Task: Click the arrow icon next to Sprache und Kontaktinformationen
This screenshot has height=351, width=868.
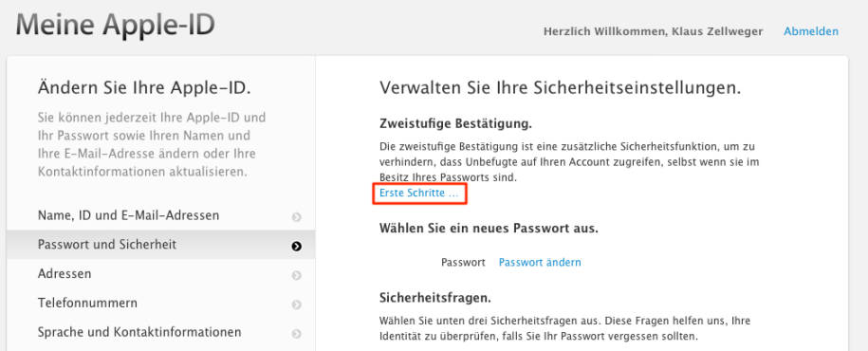Action: pyautogui.click(x=296, y=334)
